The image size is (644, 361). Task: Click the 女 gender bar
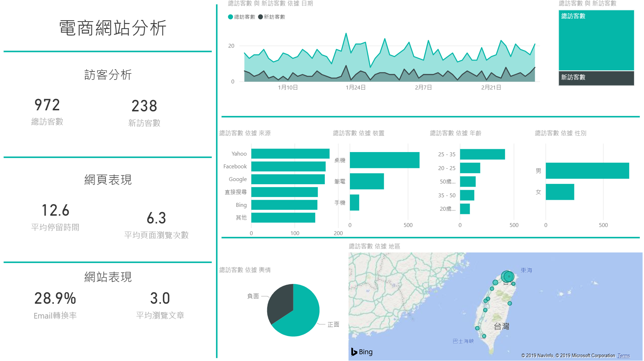(560, 192)
